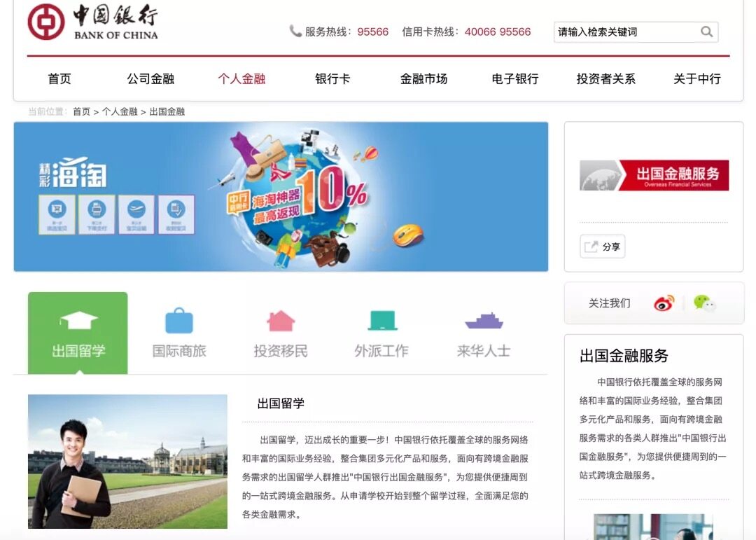This screenshot has height=540, width=756.
Task: Click breadcrumb 出国金融 link
Action: pyautogui.click(x=167, y=111)
